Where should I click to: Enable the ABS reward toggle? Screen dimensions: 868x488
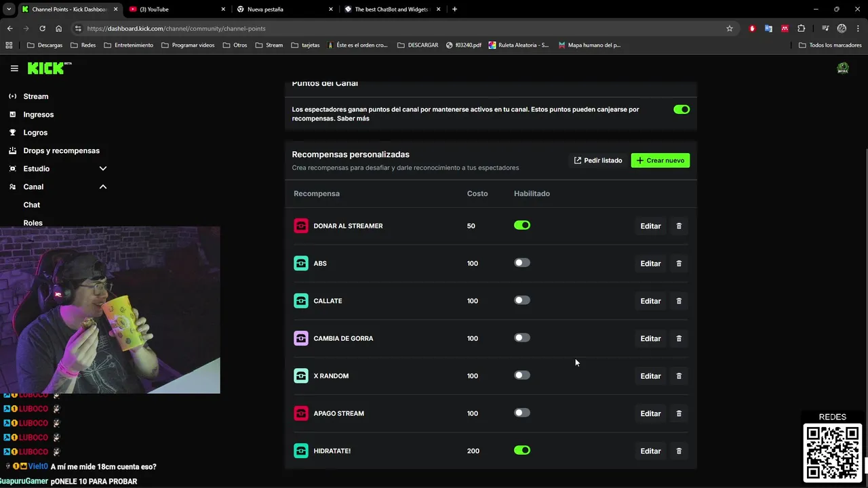pos(521,263)
